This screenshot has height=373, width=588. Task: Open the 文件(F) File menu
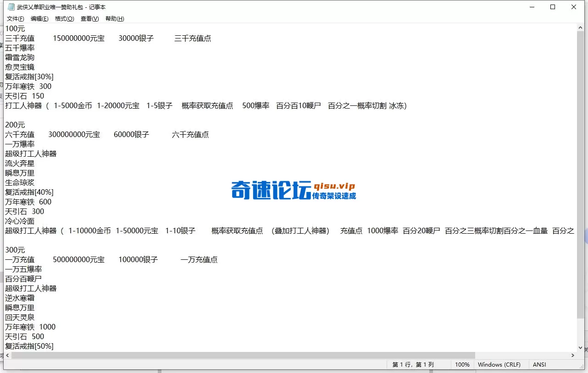[15, 18]
